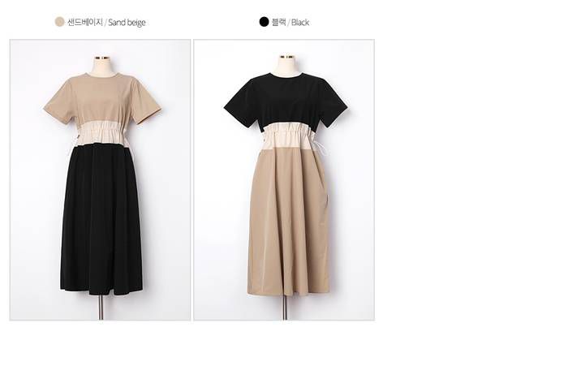Click the Korean '블랙' label text
This screenshot has height=392, width=568.
pos(279,22)
